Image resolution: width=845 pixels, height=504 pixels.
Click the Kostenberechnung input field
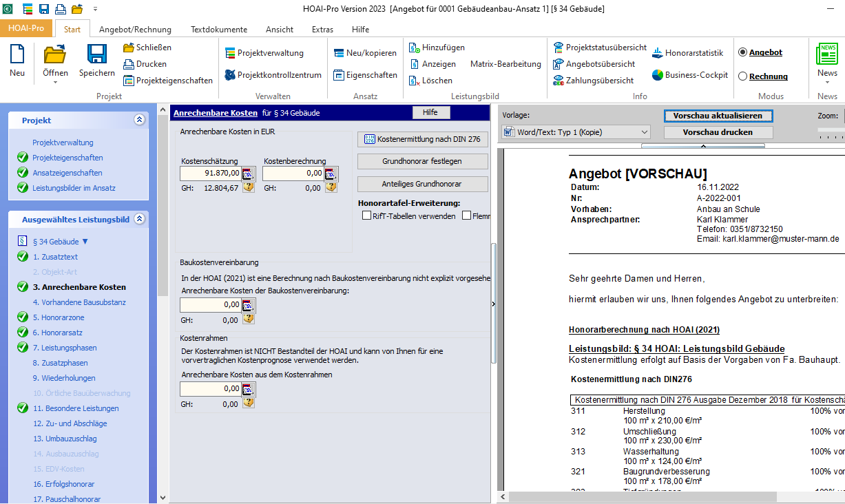[x=293, y=174]
